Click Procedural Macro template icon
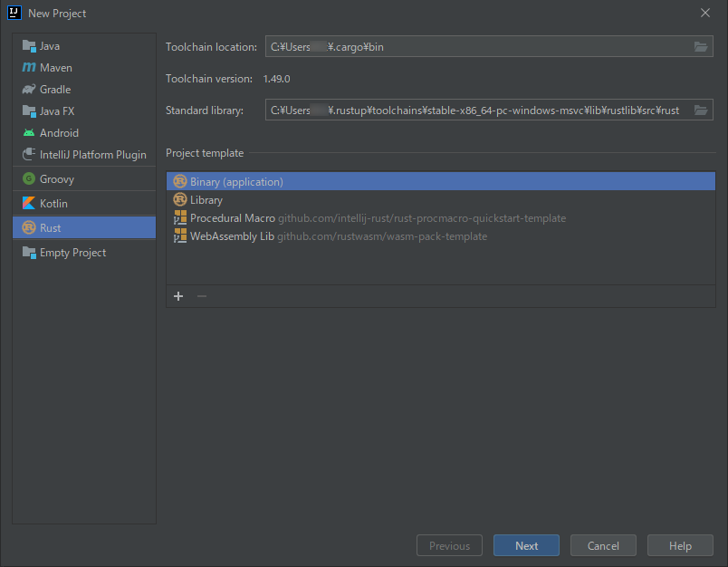The height and width of the screenshot is (567, 728). (x=179, y=217)
